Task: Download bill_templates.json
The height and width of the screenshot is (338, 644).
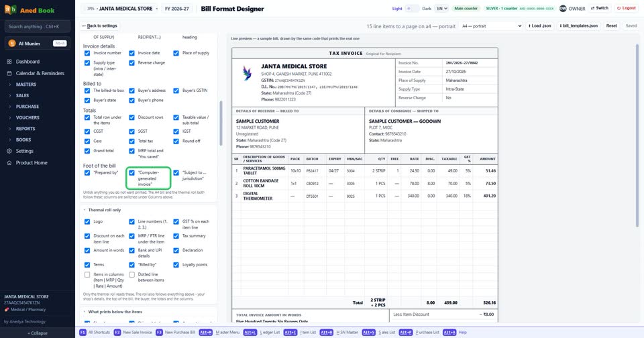Action: [x=578, y=26]
